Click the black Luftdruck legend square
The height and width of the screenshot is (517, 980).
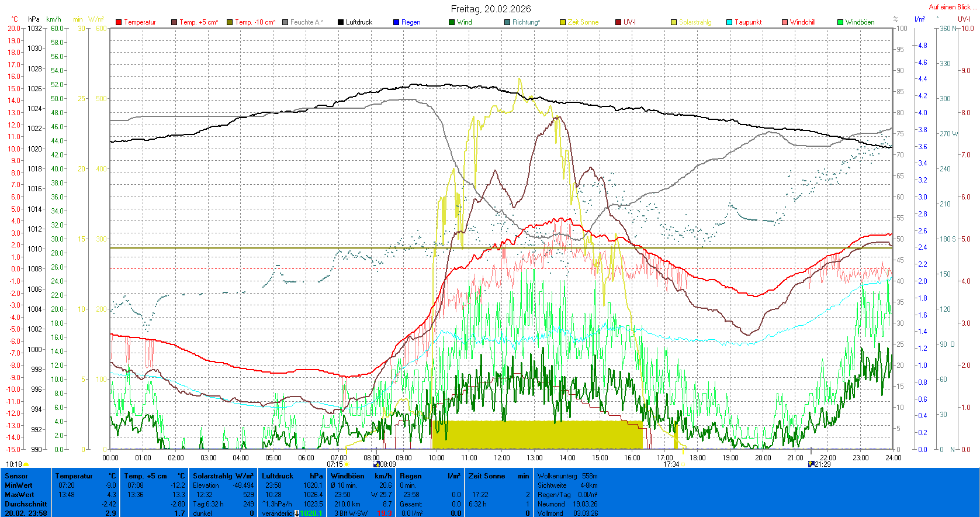point(341,22)
